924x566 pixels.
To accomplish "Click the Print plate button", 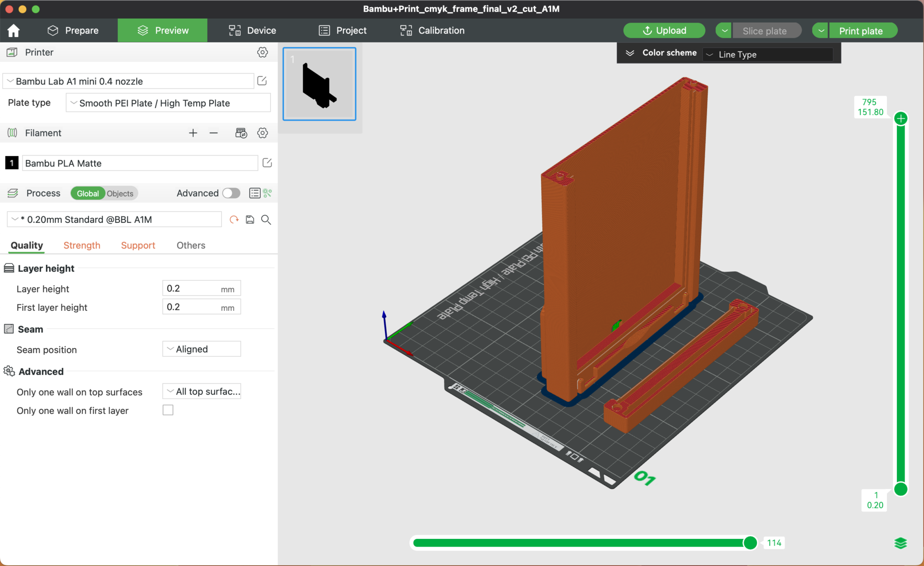I will (x=860, y=31).
